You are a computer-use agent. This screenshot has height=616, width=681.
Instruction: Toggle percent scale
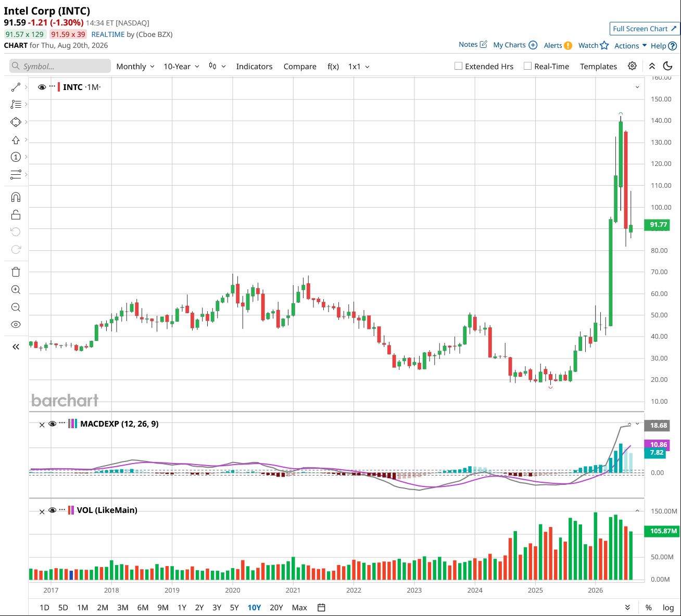coord(649,607)
